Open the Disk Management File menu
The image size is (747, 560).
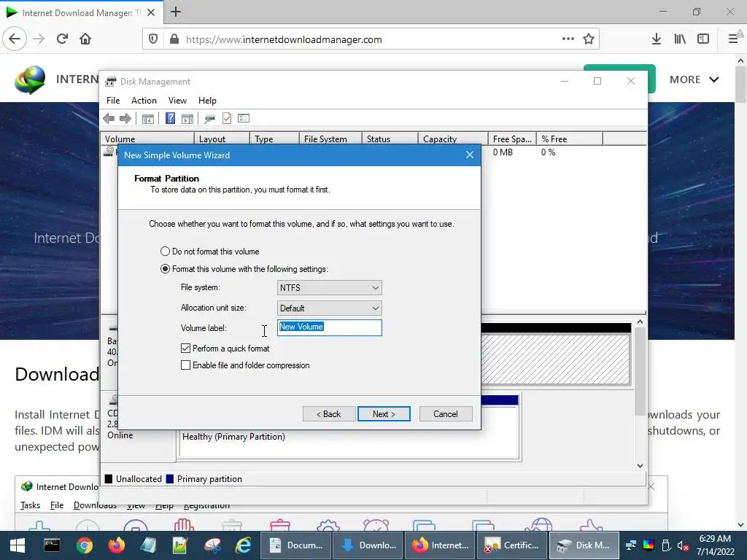tap(113, 101)
